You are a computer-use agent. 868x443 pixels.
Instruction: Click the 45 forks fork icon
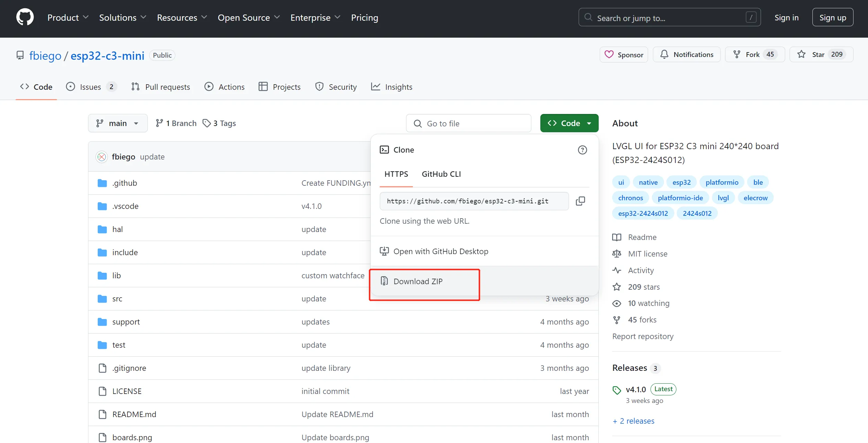click(x=617, y=320)
